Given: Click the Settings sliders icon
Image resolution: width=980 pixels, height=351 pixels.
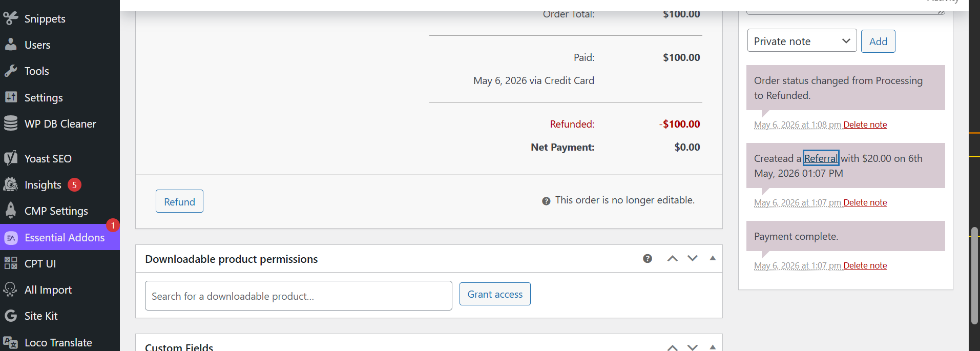Looking at the screenshot, I should pyautogui.click(x=11, y=97).
